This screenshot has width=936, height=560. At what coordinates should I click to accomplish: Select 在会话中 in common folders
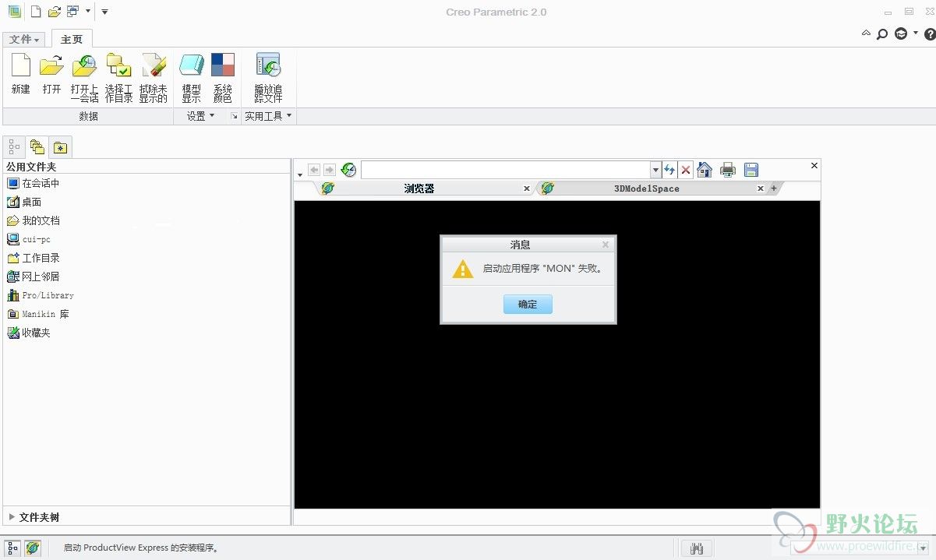tap(33, 183)
